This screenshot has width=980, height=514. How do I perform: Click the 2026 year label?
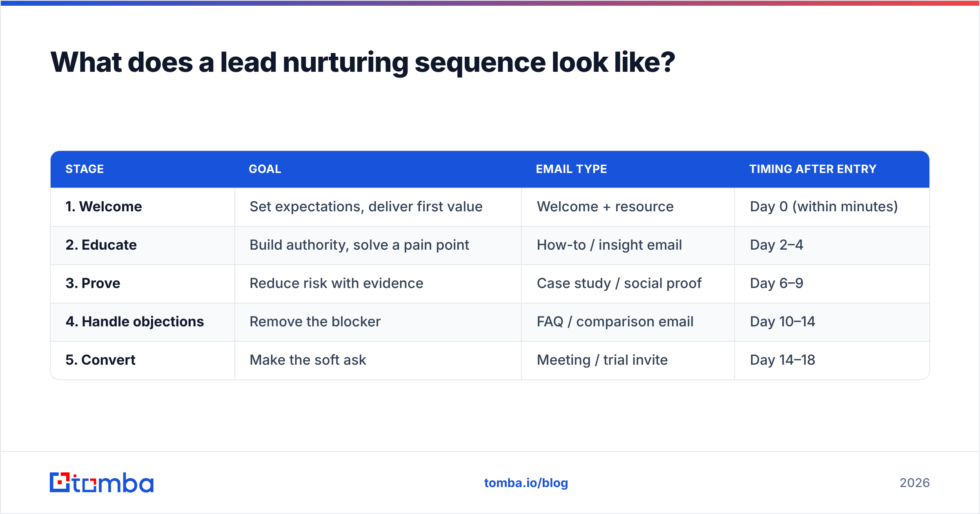tap(915, 483)
